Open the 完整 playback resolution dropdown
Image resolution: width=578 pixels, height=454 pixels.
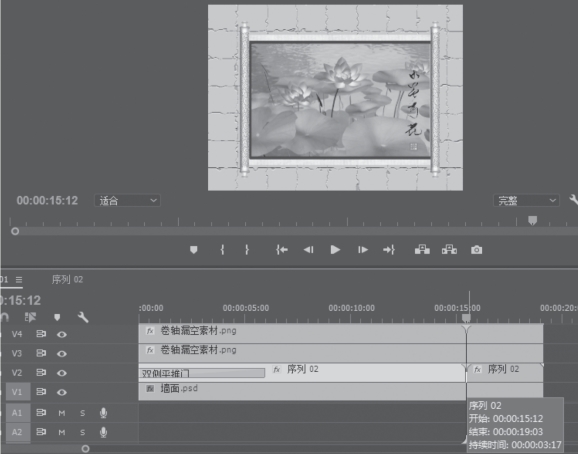click(x=526, y=200)
